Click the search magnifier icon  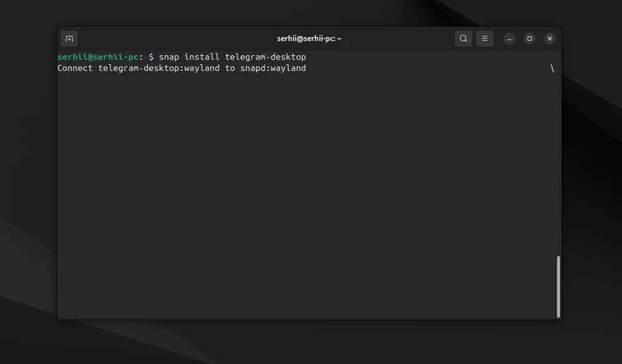coord(463,39)
